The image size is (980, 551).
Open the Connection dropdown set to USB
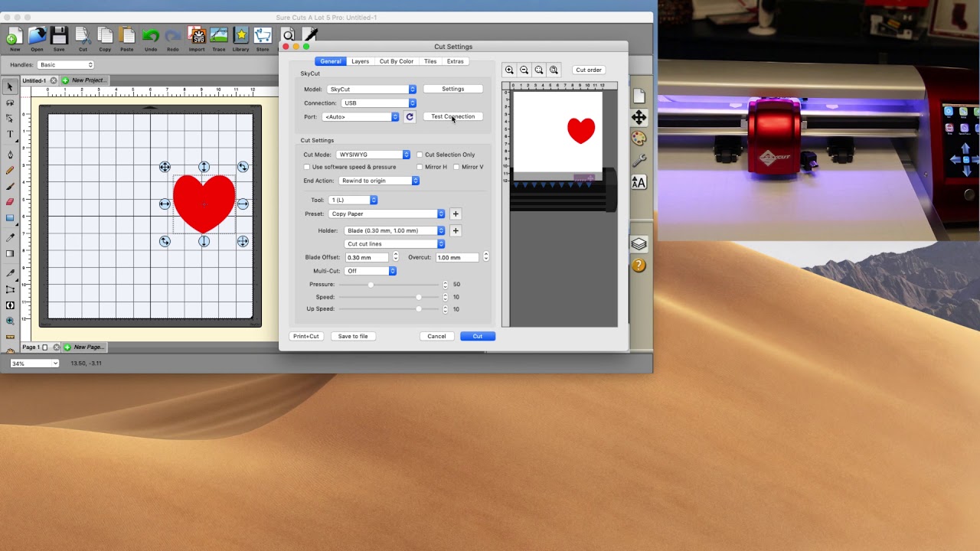[378, 103]
